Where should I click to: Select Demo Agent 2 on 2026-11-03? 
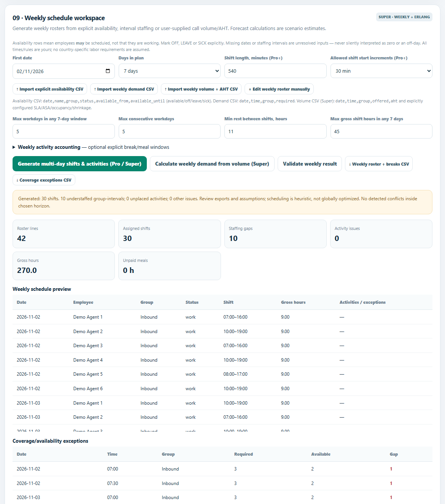pos(222,417)
